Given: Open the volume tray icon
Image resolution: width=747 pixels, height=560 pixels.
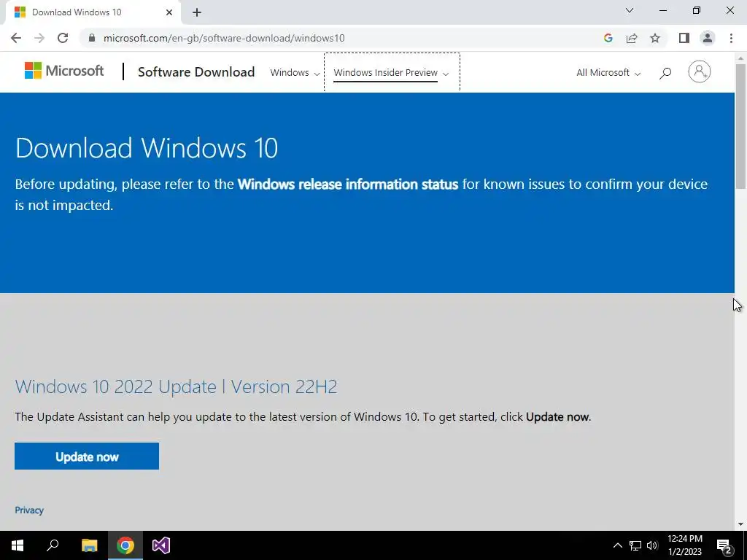Looking at the screenshot, I should pyautogui.click(x=652, y=545).
